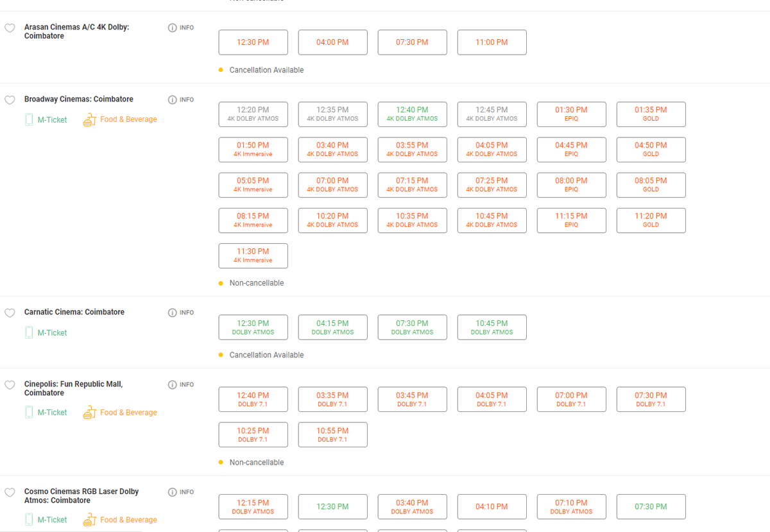Select Arasan Cinemas 07:30 PM showtime

click(x=412, y=42)
